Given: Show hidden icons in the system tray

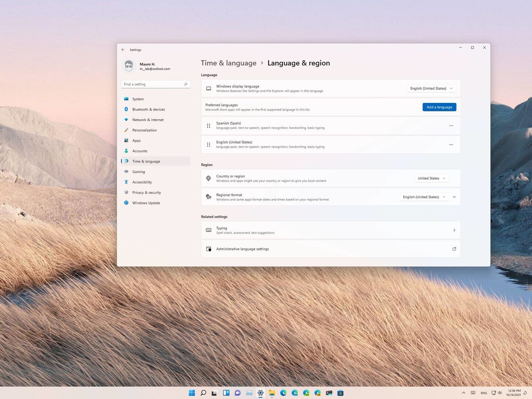Looking at the screenshot, I should tap(464, 393).
